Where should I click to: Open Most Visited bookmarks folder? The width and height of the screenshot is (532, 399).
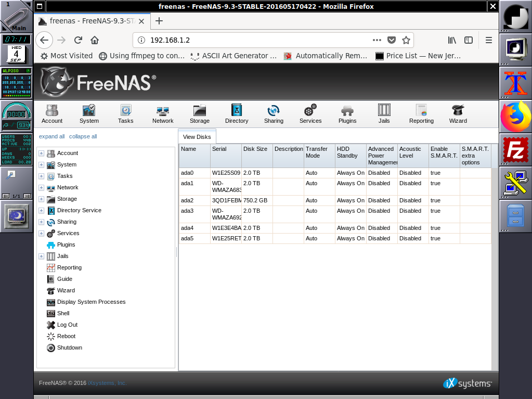[67, 56]
